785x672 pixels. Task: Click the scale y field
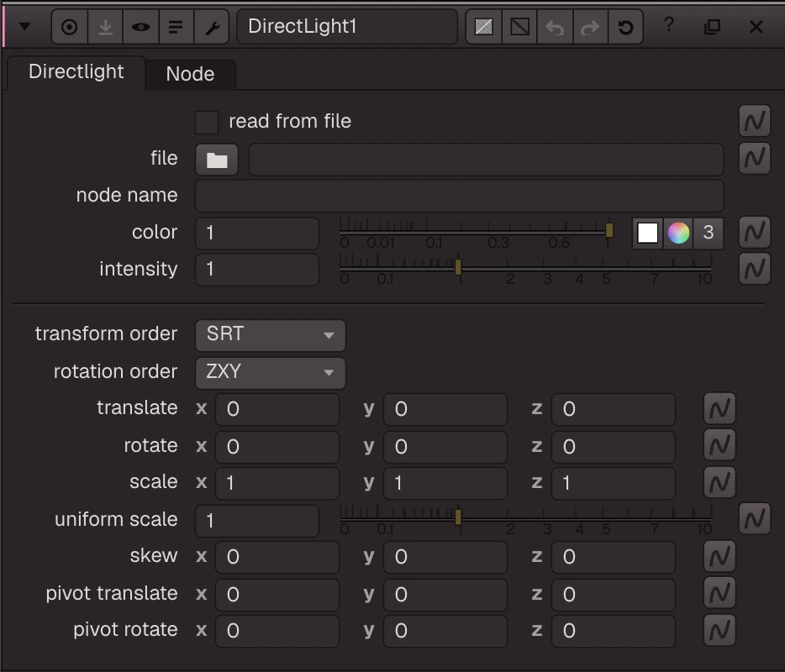445,483
